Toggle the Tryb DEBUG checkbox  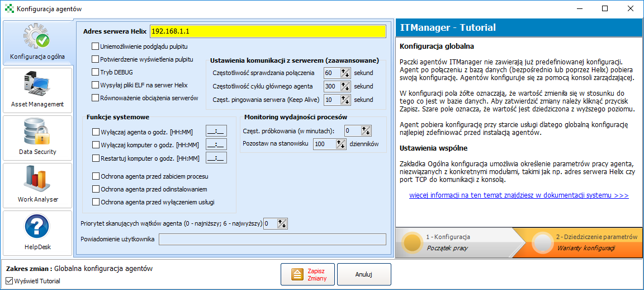pos(95,72)
